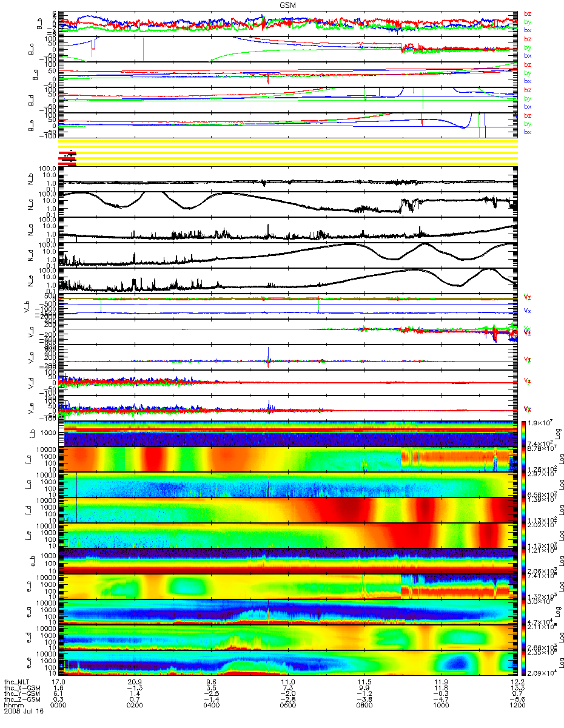Click the MLT value 17.0
Screen dimensions: 564x728
coord(58,682)
